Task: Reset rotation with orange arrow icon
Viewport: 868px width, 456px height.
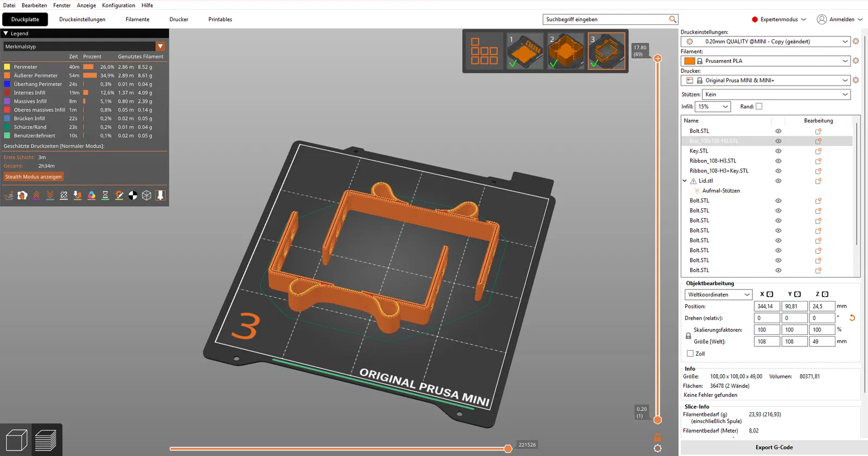Action: [852, 318]
